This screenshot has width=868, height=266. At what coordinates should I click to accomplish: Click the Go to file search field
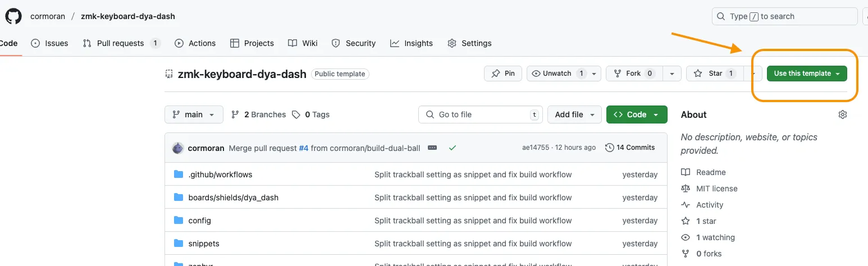480,114
